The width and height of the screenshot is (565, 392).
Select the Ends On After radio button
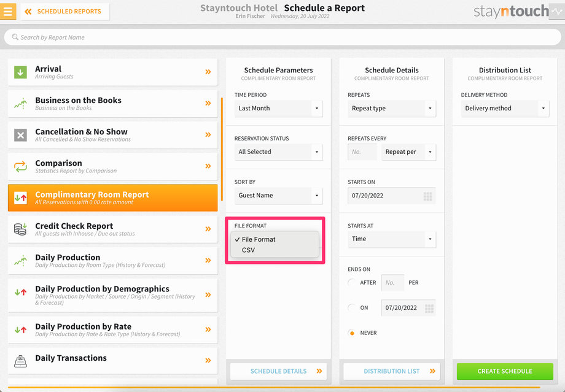click(352, 283)
